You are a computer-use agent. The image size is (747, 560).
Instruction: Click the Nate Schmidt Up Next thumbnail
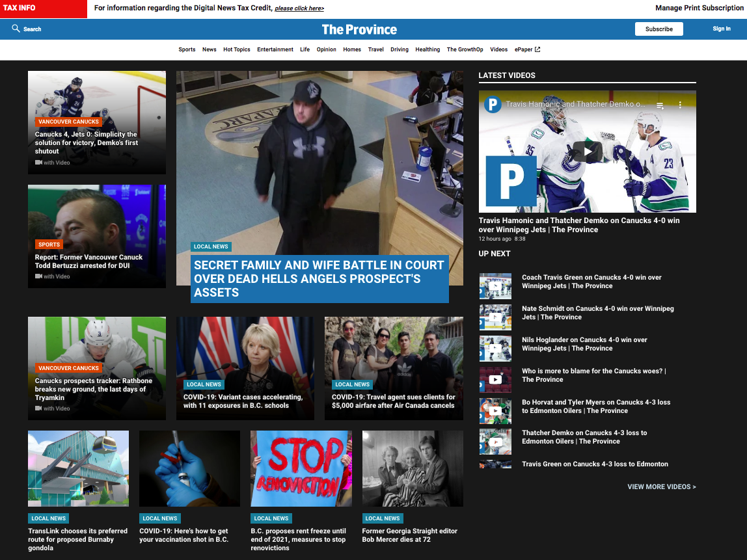pyautogui.click(x=495, y=317)
